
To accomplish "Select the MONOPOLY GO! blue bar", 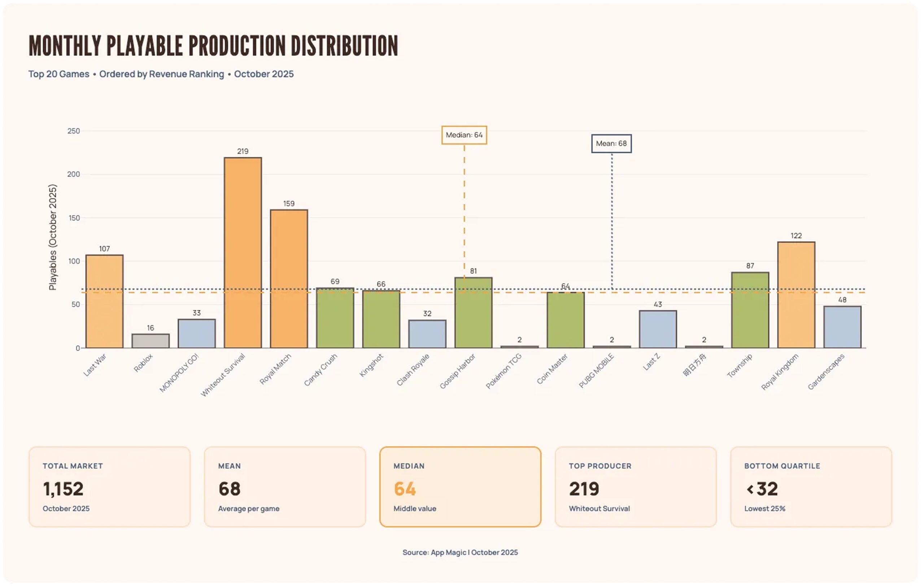I will click(196, 333).
